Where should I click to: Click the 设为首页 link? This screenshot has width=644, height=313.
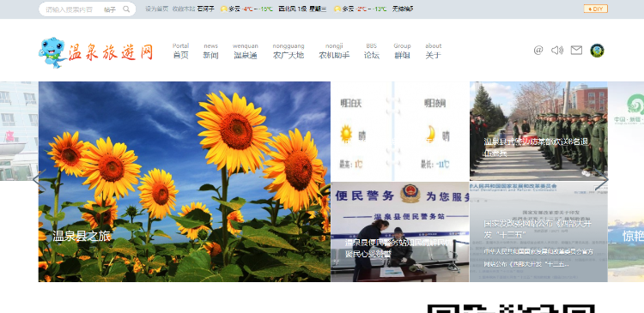(x=156, y=9)
